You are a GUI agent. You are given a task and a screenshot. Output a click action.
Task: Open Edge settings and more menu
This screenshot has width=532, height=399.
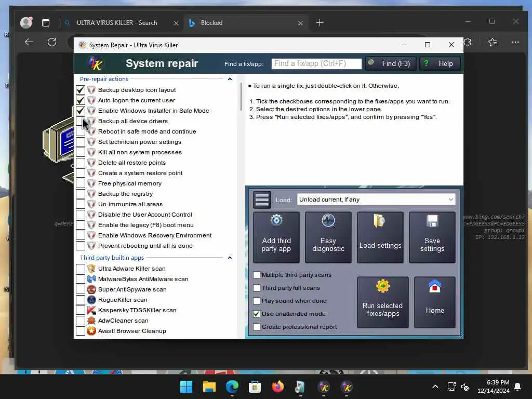pos(515,42)
